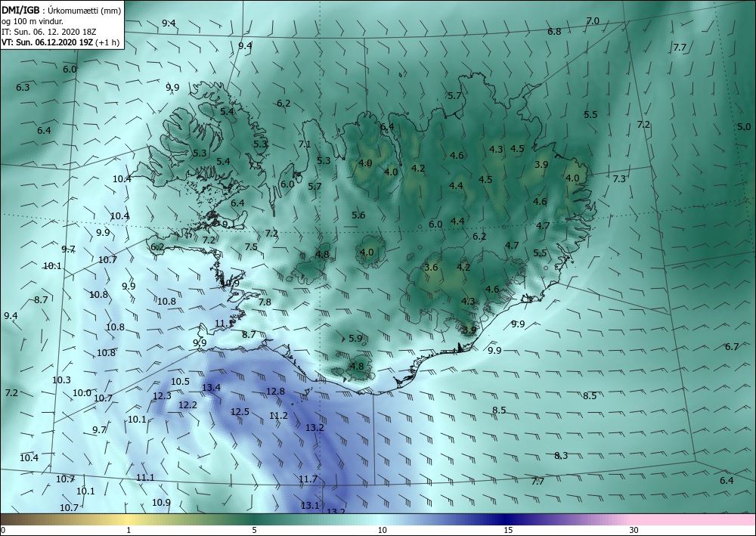Click the 3.6 value on the glacier
This screenshot has width=756, height=536.
click(431, 267)
